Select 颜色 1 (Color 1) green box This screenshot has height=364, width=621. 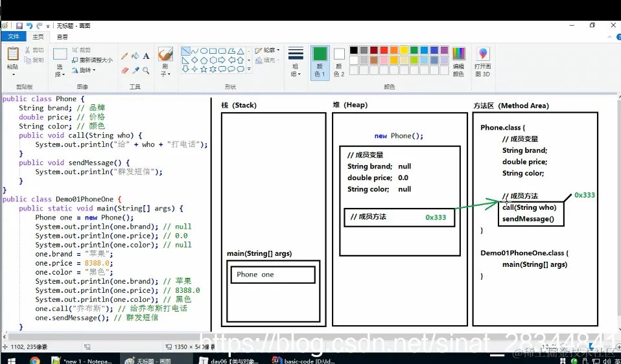coord(320,62)
